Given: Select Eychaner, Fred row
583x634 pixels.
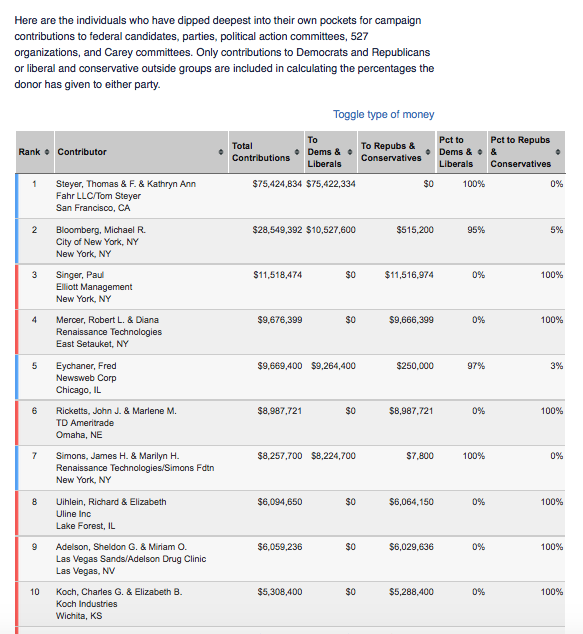Looking at the screenshot, I should [x=290, y=378].
